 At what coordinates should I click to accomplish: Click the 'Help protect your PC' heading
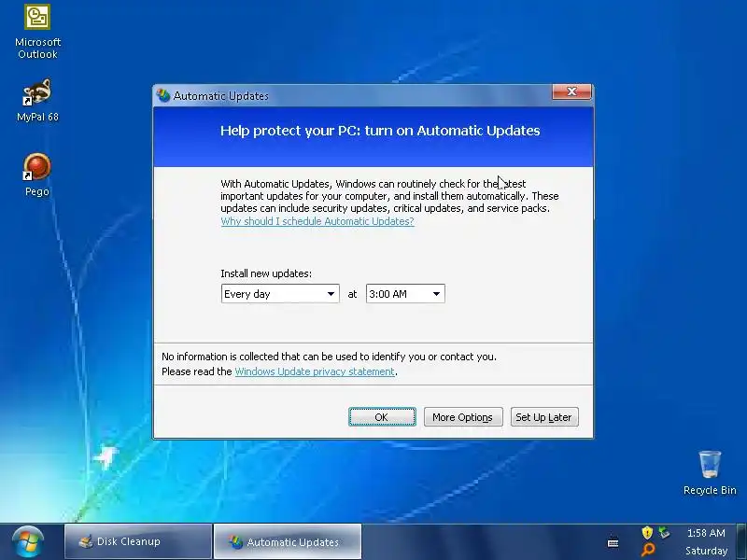pos(380,131)
